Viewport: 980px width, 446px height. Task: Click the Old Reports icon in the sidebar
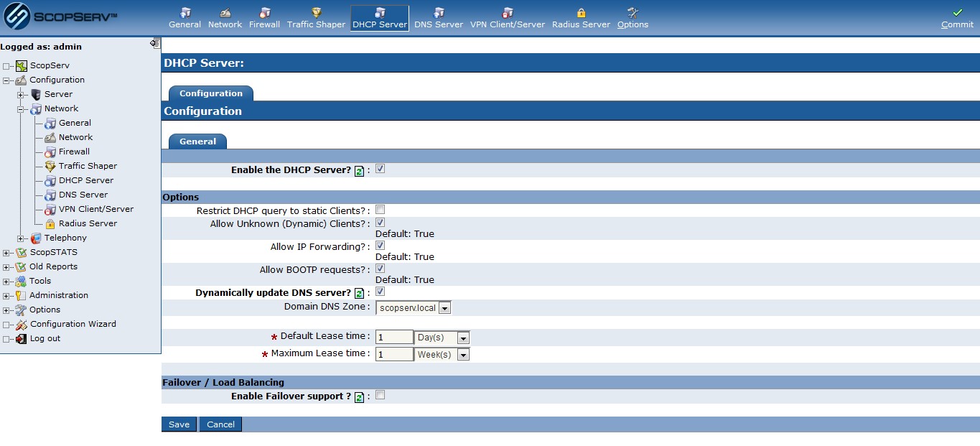click(22, 266)
